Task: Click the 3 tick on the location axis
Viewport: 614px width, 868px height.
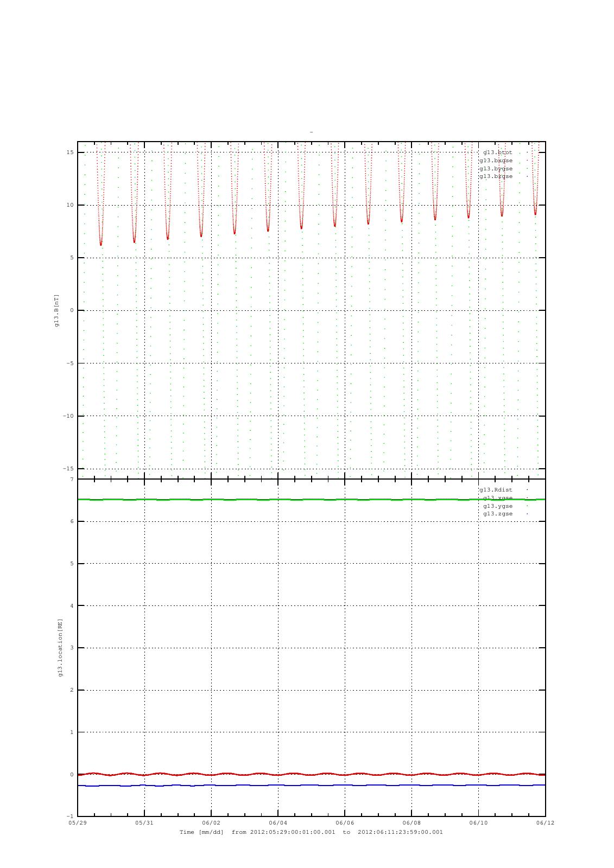Action: [72, 648]
